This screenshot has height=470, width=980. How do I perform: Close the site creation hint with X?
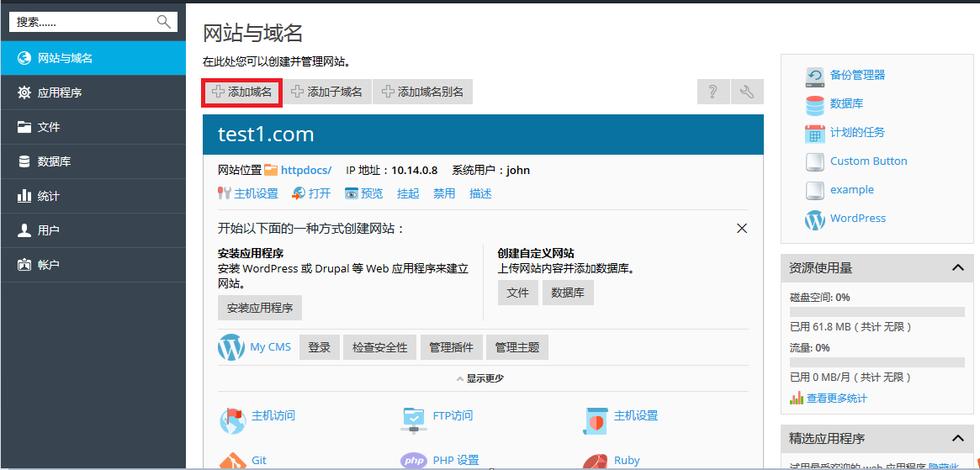(742, 229)
